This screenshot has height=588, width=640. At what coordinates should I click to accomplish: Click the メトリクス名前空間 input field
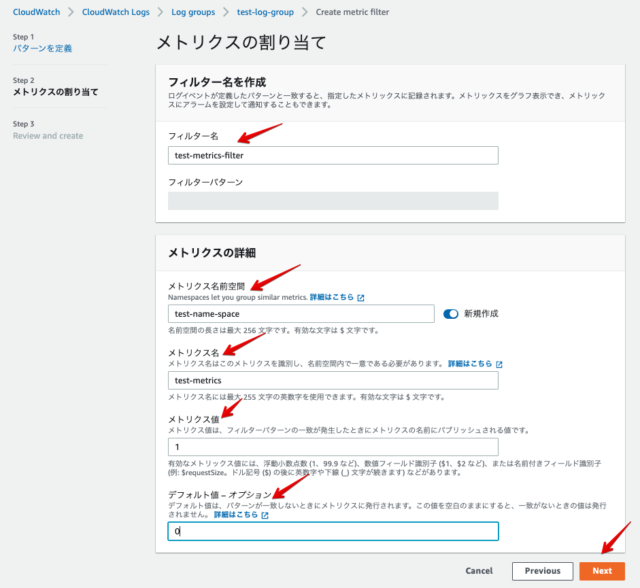[300, 314]
